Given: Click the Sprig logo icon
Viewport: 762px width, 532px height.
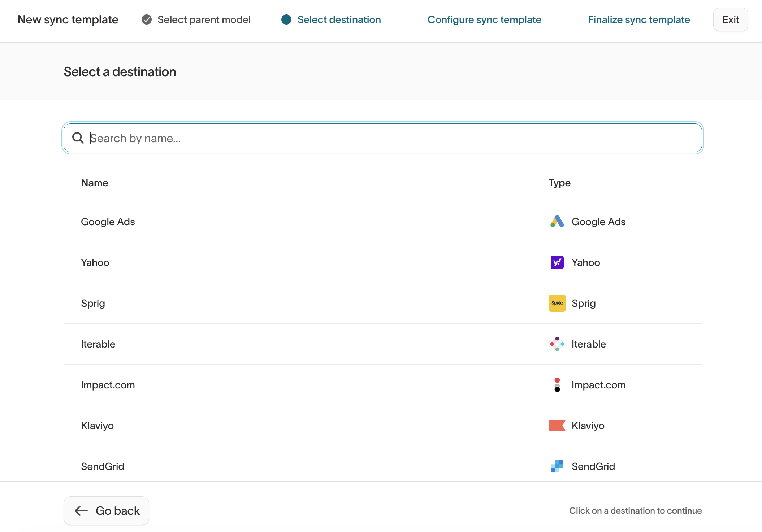Looking at the screenshot, I should click(557, 303).
